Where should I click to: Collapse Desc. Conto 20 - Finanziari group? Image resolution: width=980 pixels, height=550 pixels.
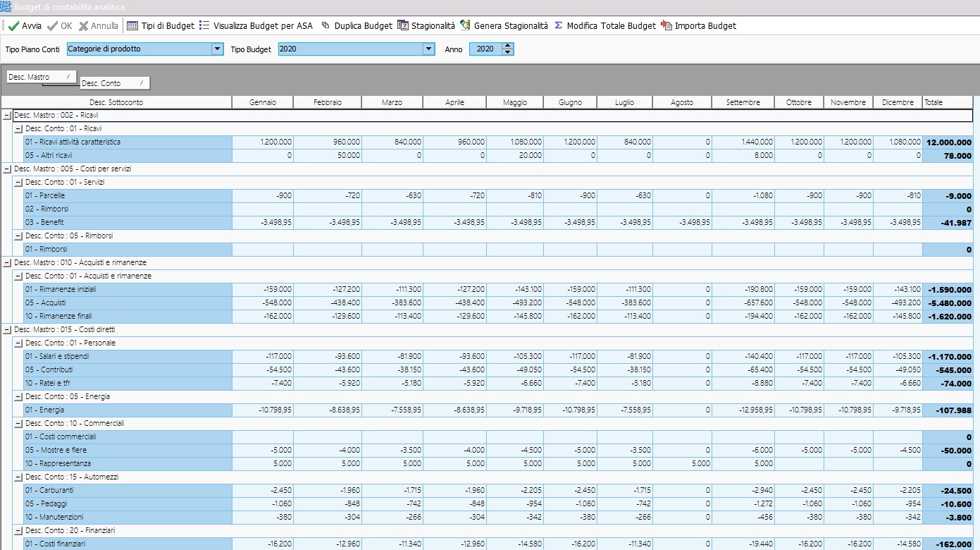(x=18, y=530)
